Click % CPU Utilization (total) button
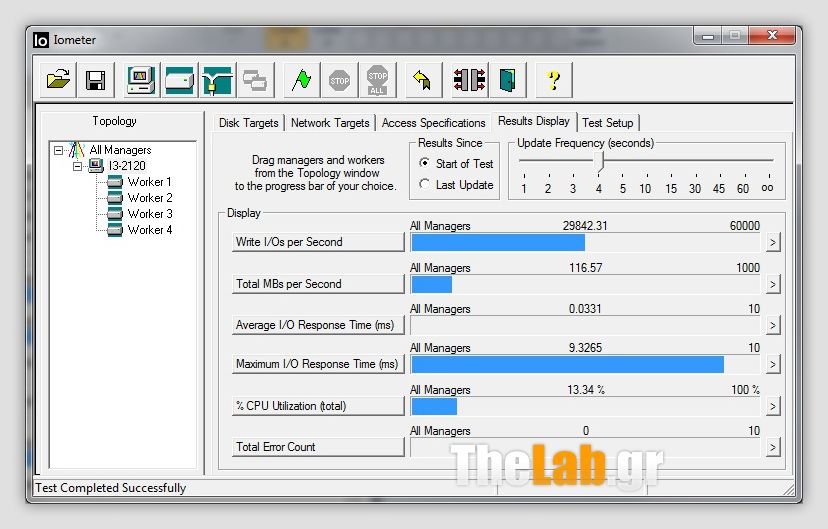This screenshot has width=828, height=529. point(318,406)
